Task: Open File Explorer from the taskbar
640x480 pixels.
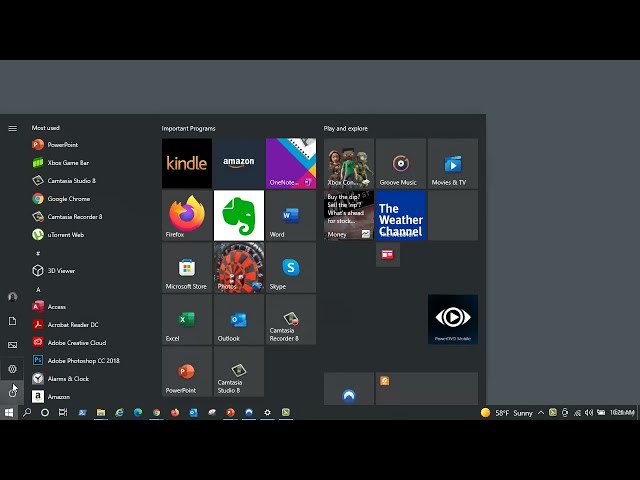Action: coord(101,413)
